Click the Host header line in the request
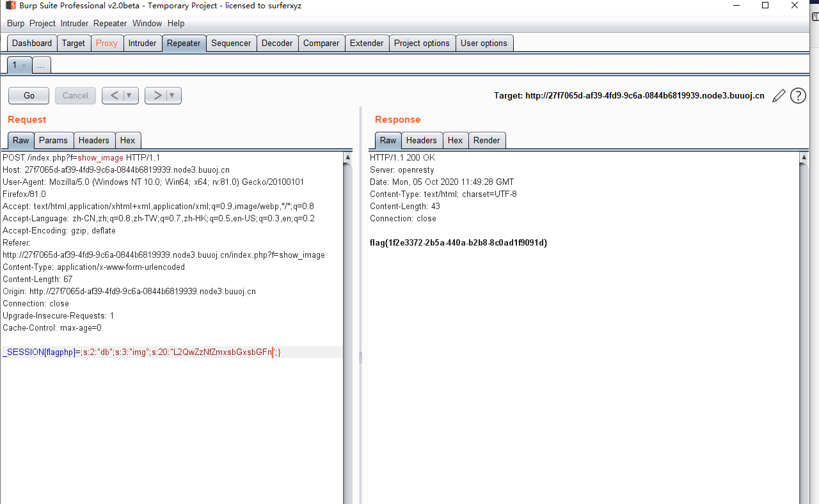819x504 pixels. pos(116,169)
